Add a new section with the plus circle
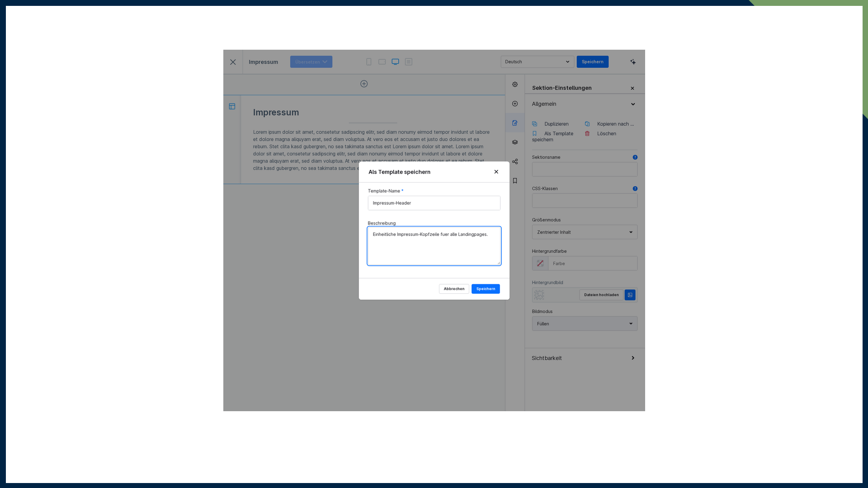868x488 pixels. [x=364, y=84]
